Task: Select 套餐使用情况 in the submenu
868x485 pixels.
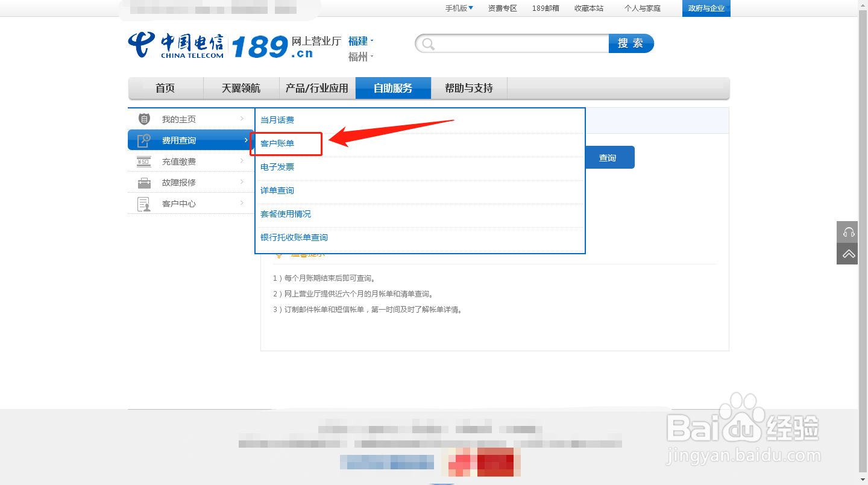Action: click(286, 214)
